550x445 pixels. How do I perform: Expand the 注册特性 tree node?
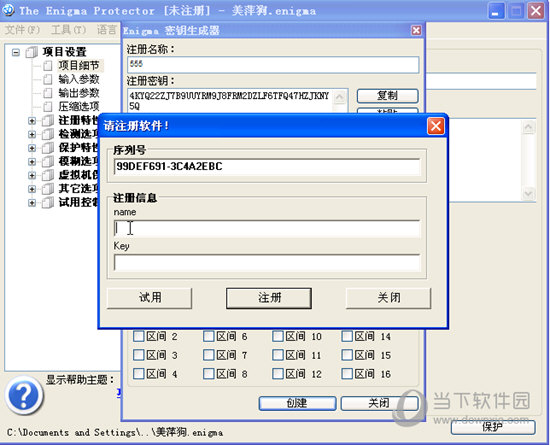32,121
